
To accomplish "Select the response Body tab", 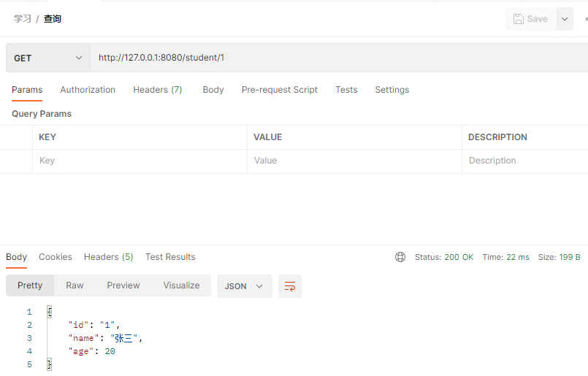I will (17, 257).
